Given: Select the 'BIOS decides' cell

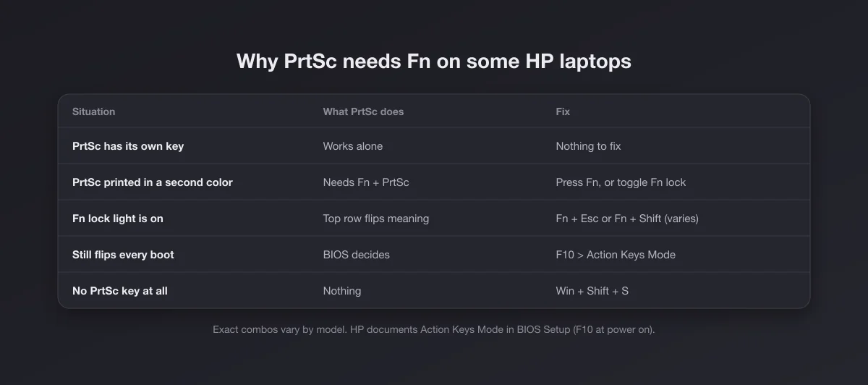Looking at the screenshot, I should (357, 255).
